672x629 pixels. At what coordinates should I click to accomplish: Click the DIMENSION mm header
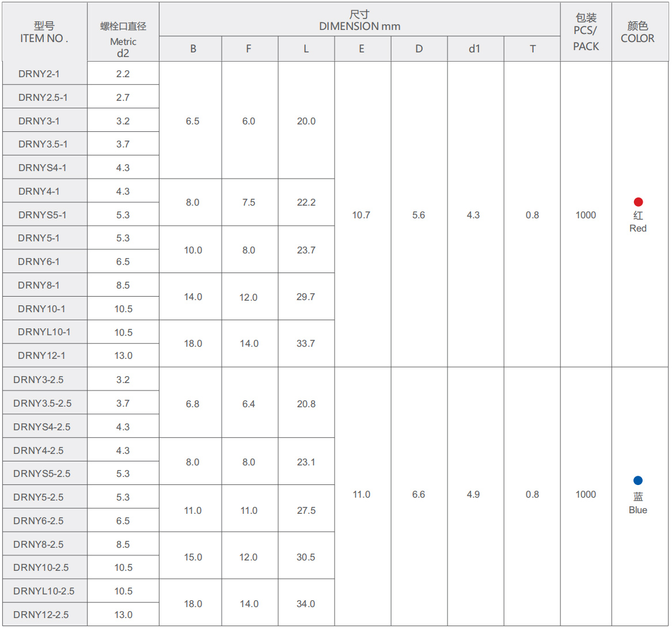click(x=359, y=20)
